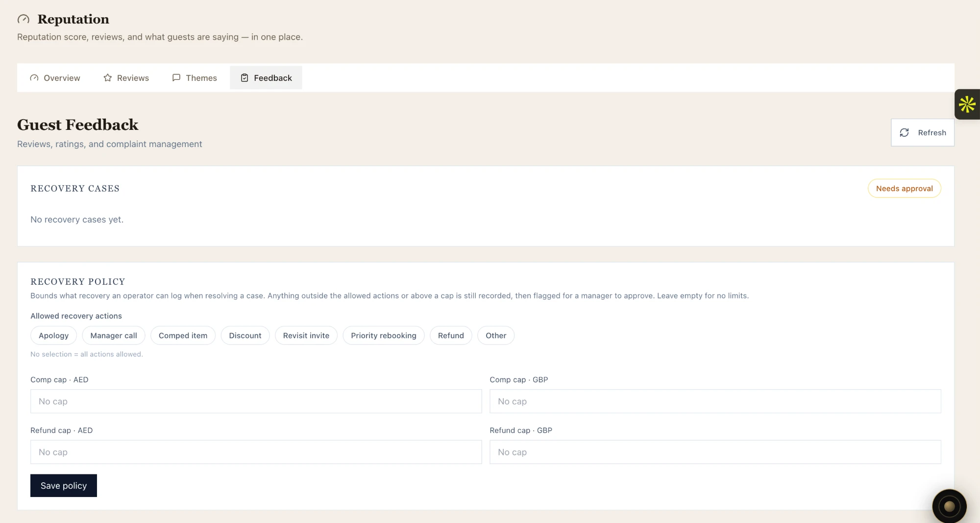Image resolution: width=980 pixels, height=523 pixels.
Task: Toggle the Revisit invite recovery action
Action: 306,336
